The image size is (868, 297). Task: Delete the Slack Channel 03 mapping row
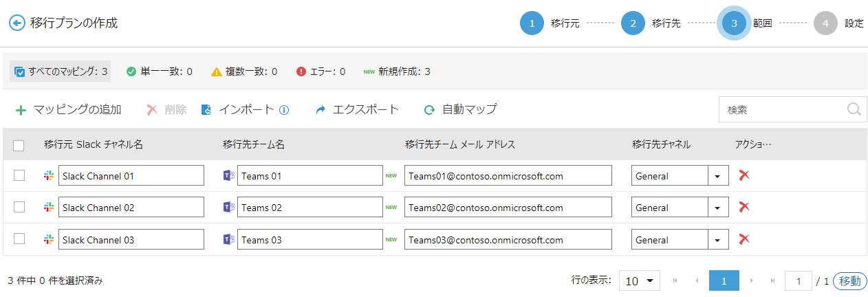[x=744, y=239]
